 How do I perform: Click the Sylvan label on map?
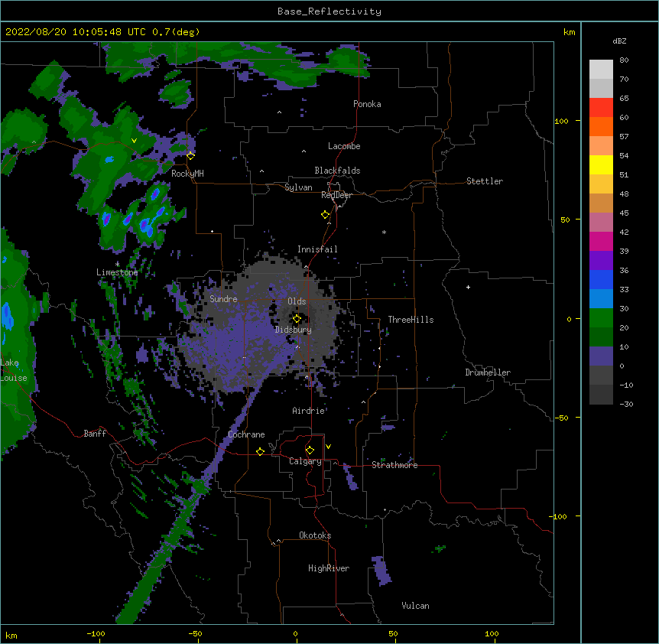coord(298,187)
